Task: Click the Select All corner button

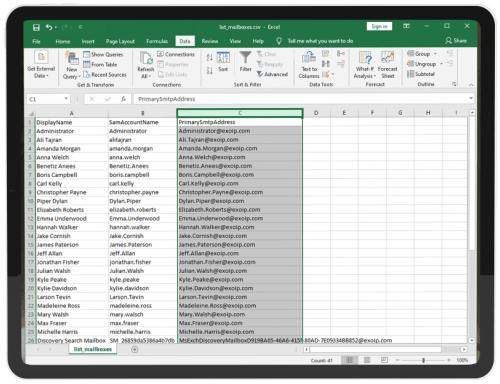Action: [31, 113]
